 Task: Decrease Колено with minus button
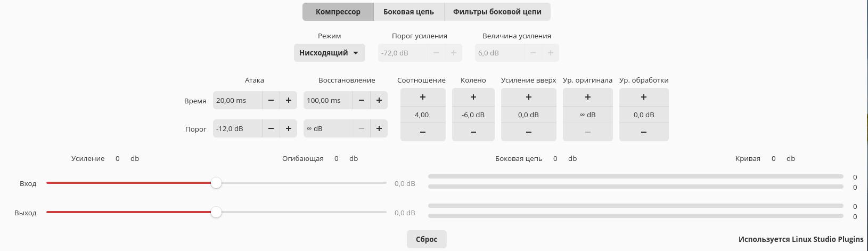473,132
